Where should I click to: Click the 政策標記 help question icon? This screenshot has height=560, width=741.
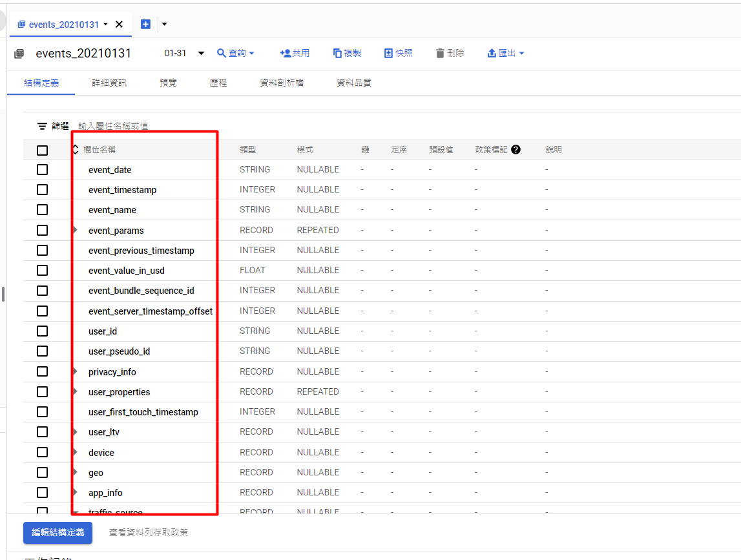point(516,149)
